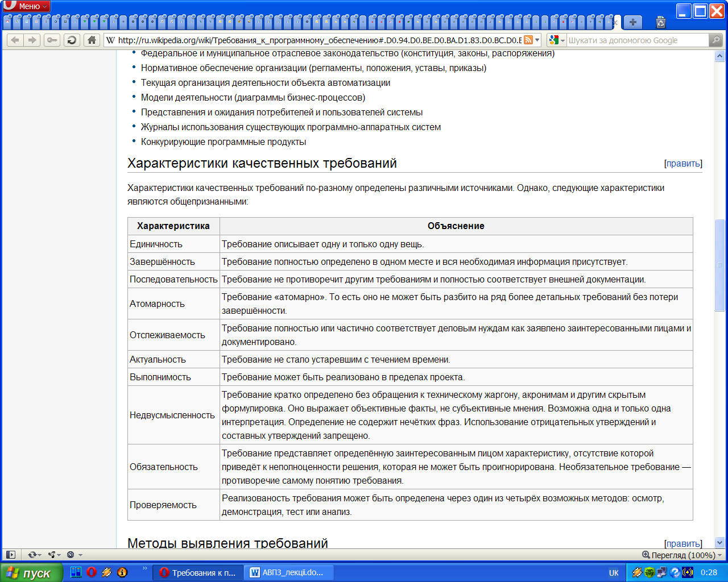This screenshot has width=728, height=582.
Task: Click the green shield tray icon
Action: pos(650,573)
